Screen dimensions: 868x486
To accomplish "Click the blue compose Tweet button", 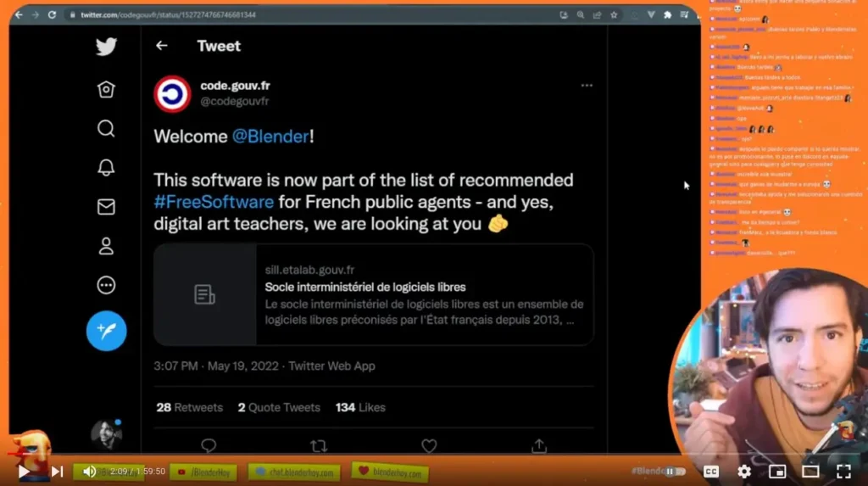I will (x=106, y=331).
